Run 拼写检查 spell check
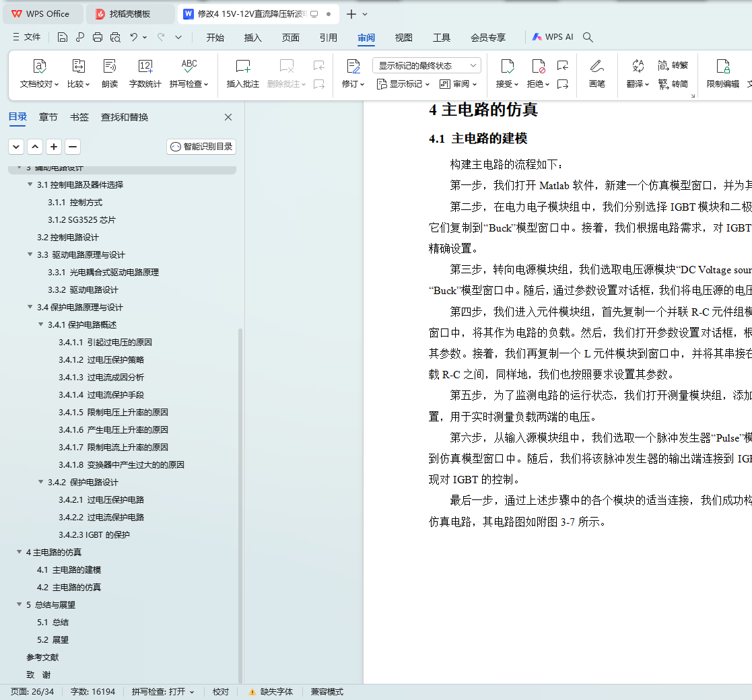This screenshot has width=752, height=700. point(189,73)
